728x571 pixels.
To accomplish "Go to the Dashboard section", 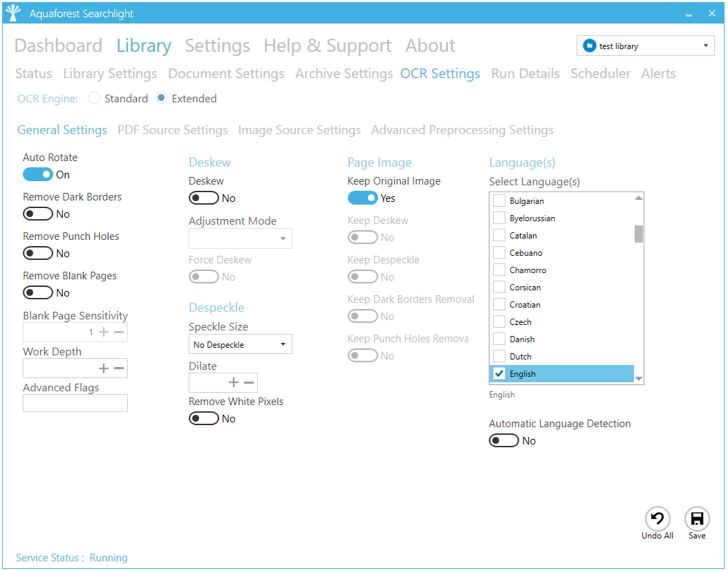I will point(58,46).
